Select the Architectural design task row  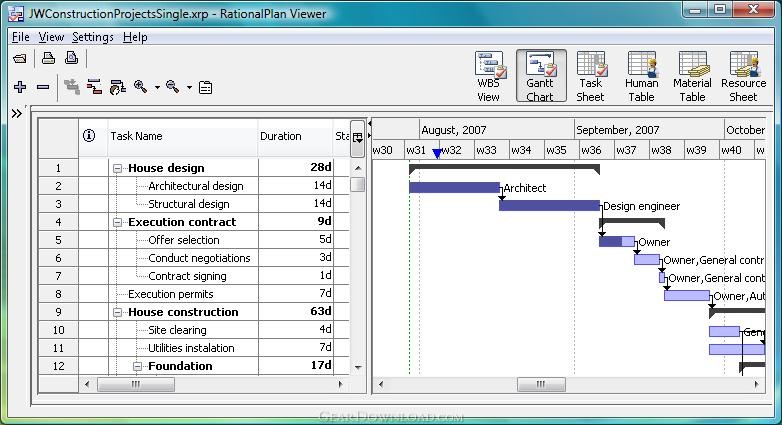click(x=195, y=186)
